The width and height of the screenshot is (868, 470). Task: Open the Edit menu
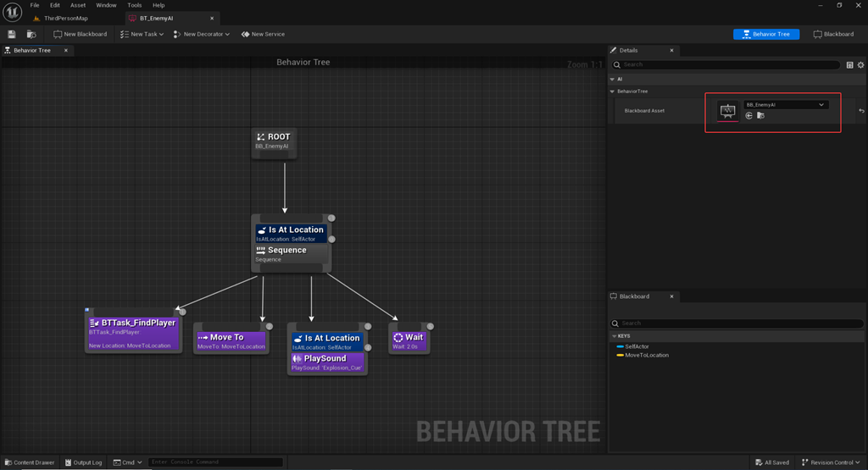[55, 5]
